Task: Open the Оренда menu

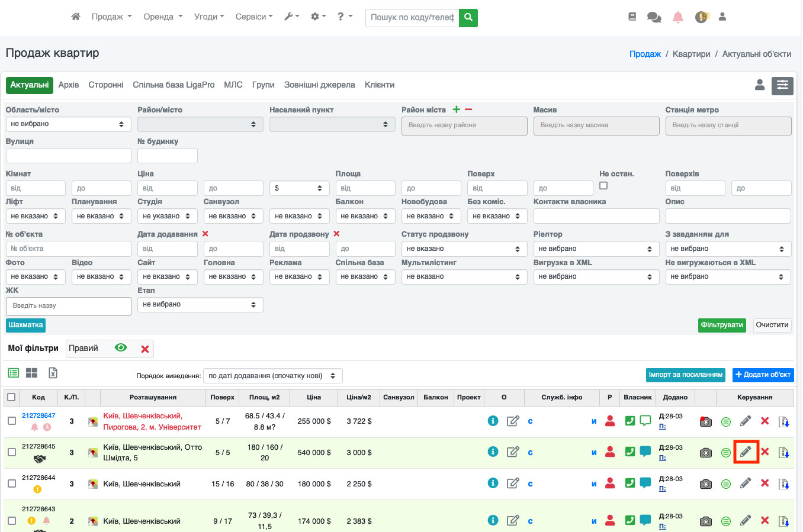Action: (163, 17)
